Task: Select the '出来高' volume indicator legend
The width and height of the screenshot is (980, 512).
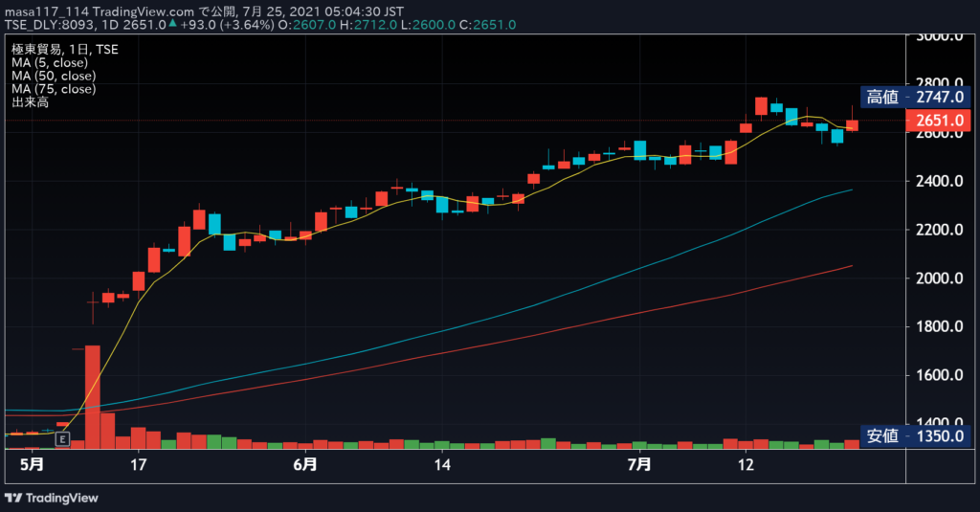Action: [30, 101]
